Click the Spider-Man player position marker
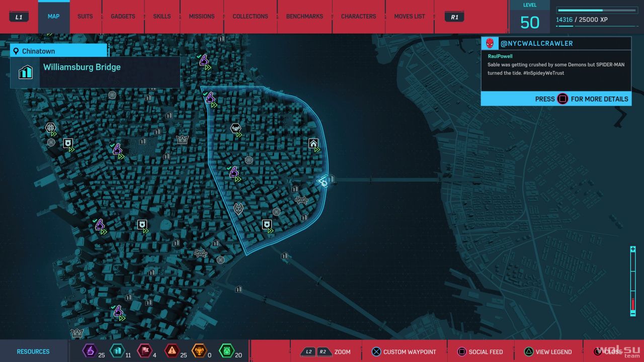This screenshot has height=362, width=644. coord(324,182)
